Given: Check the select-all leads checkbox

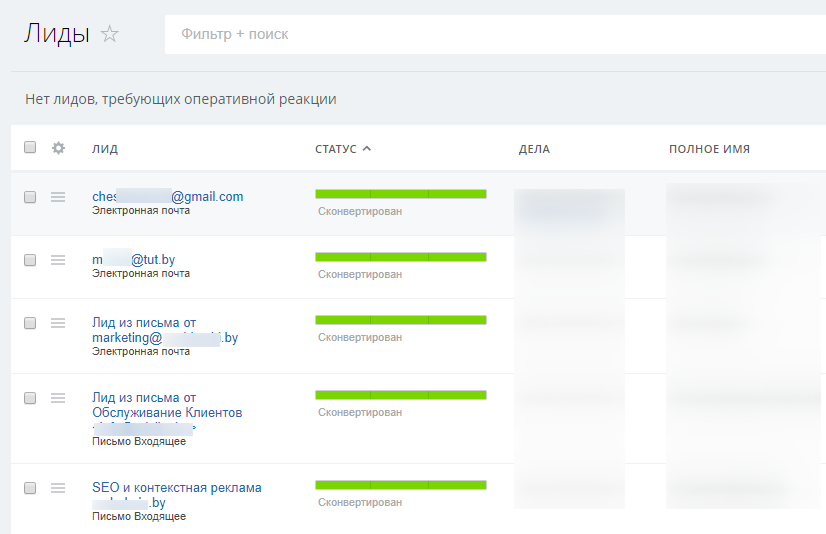Looking at the screenshot, I should tap(30, 147).
